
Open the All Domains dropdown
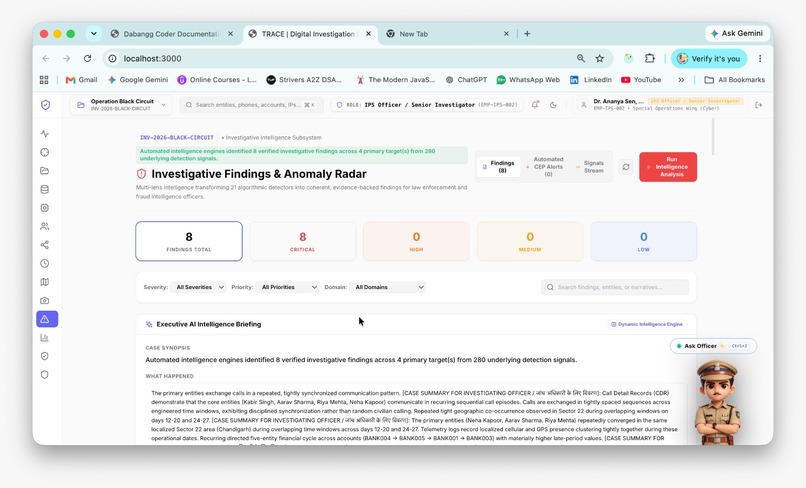tap(388, 287)
